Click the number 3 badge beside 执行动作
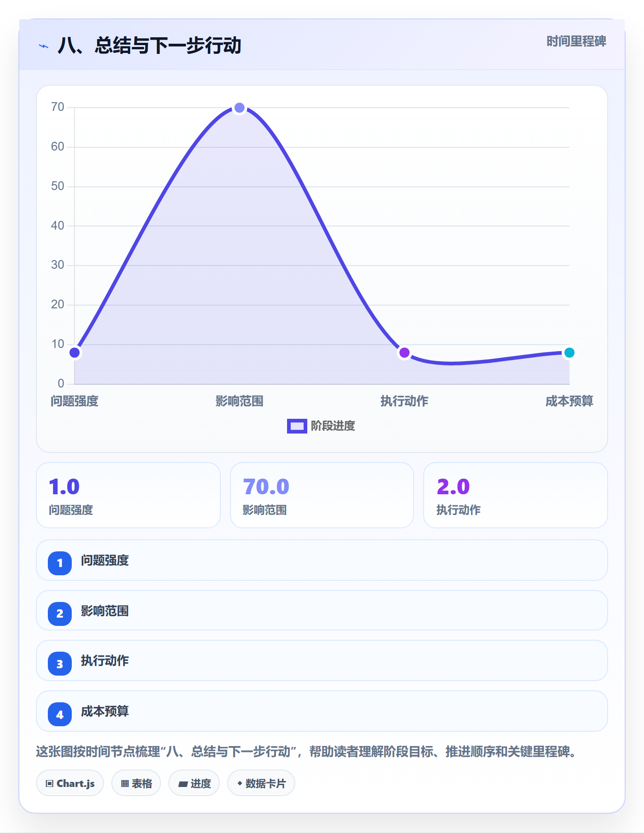 point(60,664)
